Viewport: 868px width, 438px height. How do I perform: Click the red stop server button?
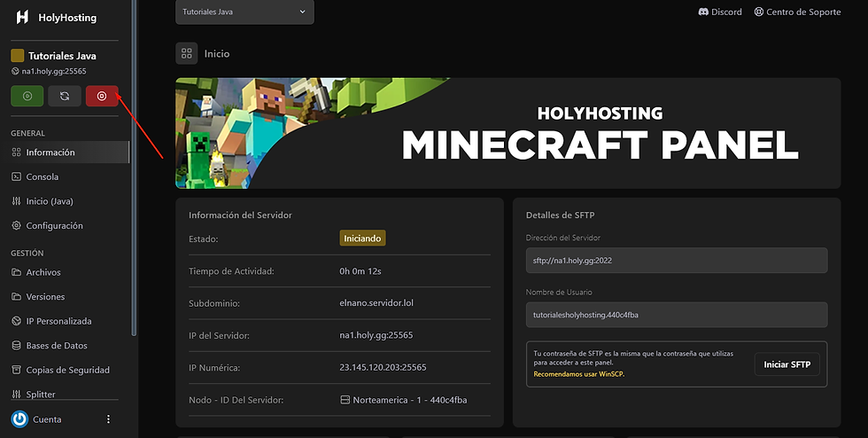[102, 96]
